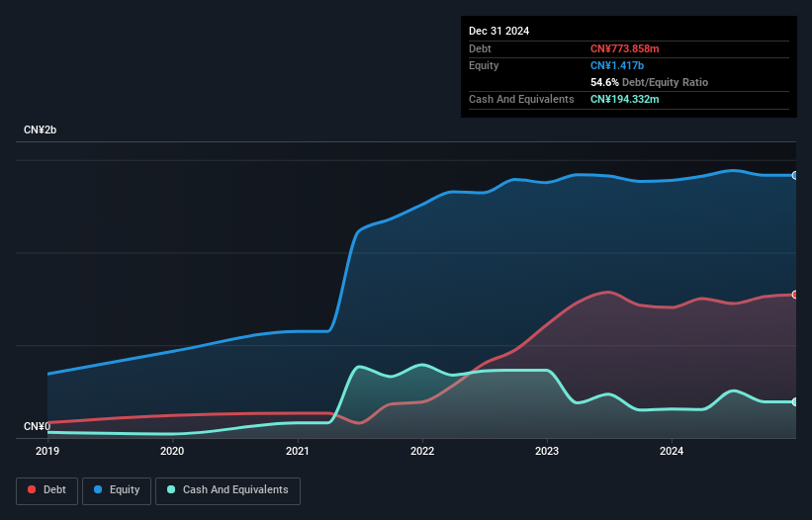
Task: Click the CN¥1.417b equity value
Action: pos(617,65)
